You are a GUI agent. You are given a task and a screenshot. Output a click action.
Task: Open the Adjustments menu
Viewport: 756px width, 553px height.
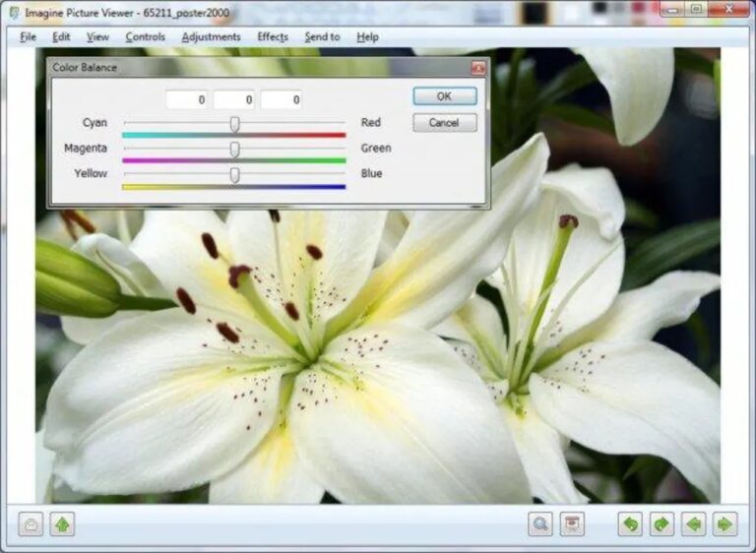click(x=211, y=37)
